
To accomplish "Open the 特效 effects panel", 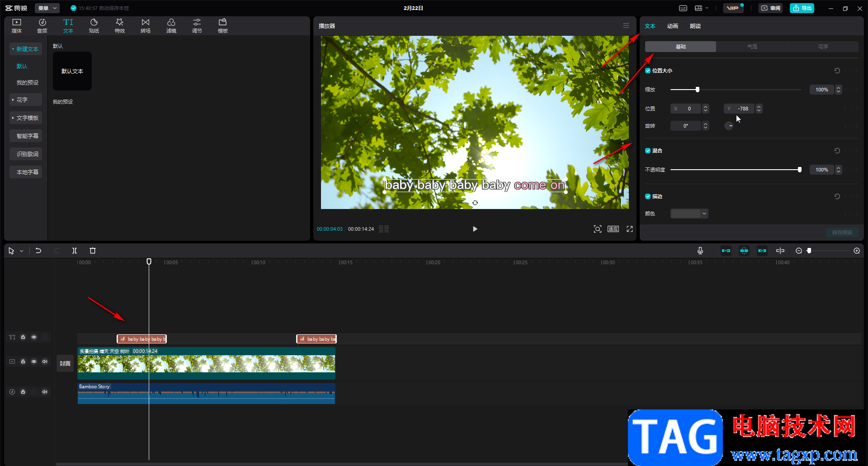I will pos(120,26).
